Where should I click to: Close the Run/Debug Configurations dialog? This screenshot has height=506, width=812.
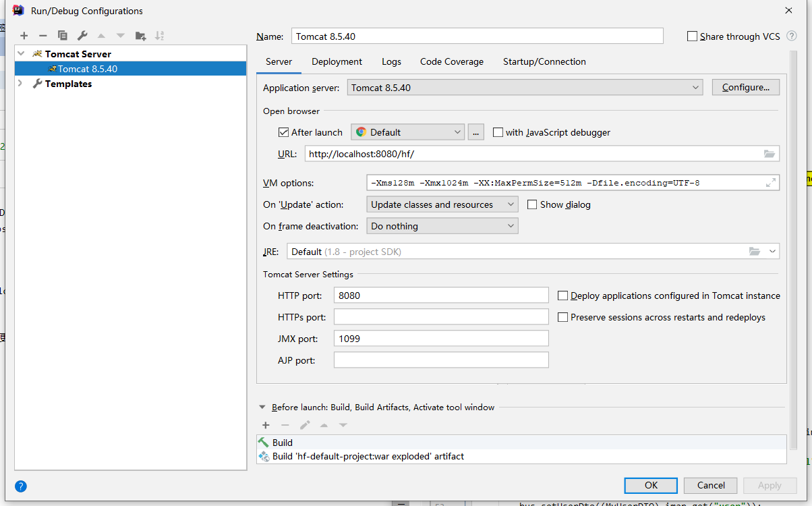pos(788,10)
